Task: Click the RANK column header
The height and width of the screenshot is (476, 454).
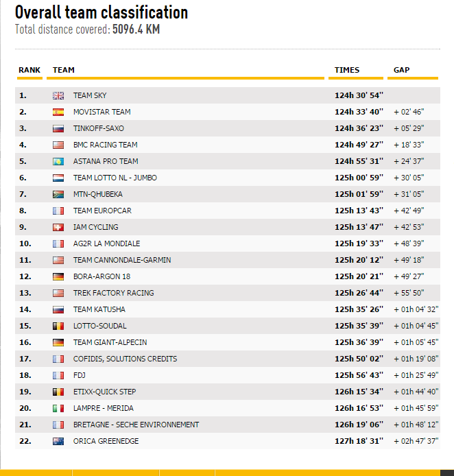Action: tap(29, 70)
